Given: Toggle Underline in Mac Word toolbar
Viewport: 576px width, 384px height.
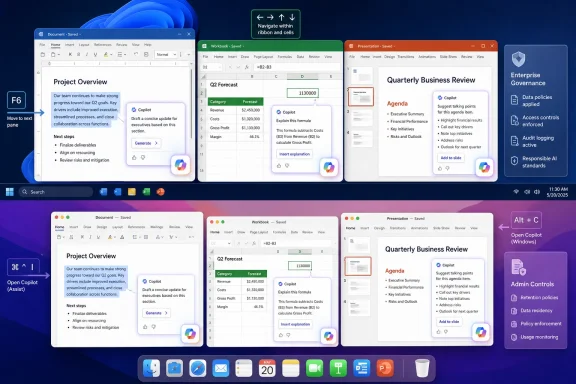Looking at the screenshot, I should 98,237.
